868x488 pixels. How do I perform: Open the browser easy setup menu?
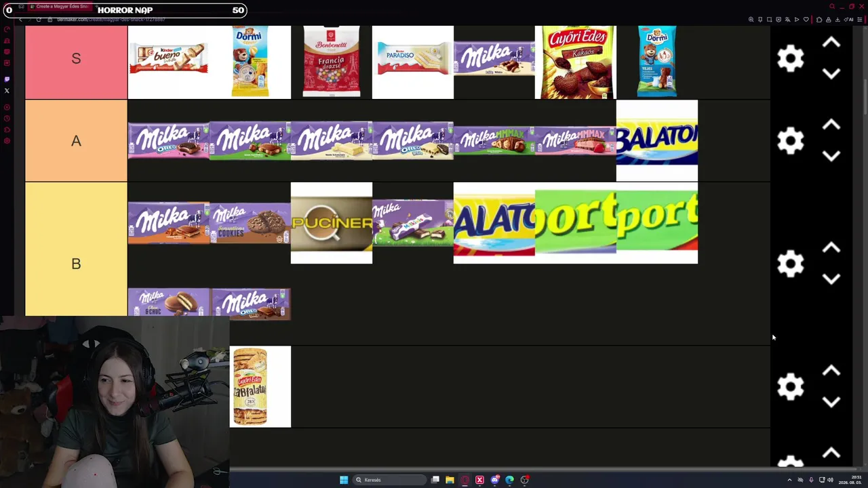(859, 19)
